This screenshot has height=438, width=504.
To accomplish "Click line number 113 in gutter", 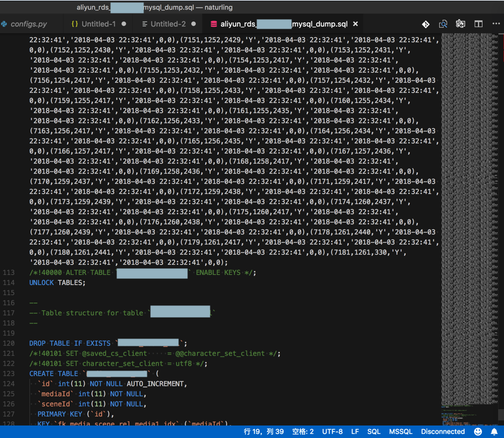I will (x=8, y=273).
